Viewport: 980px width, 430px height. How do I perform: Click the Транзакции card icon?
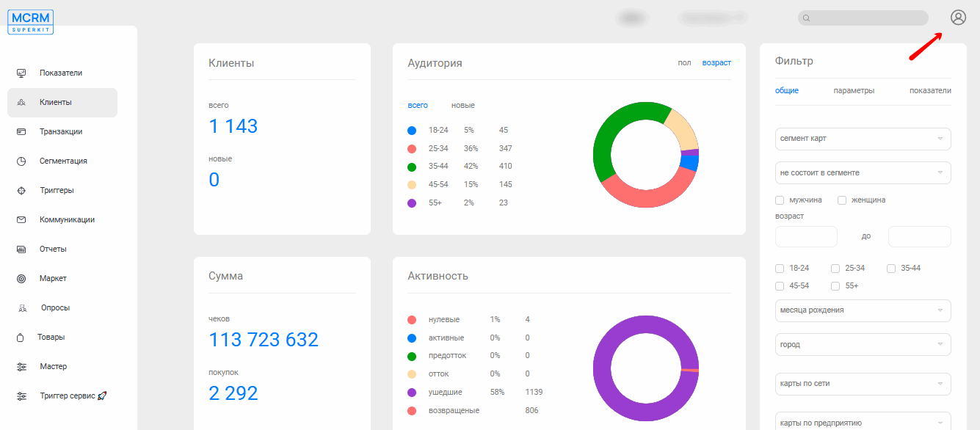(21, 132)
